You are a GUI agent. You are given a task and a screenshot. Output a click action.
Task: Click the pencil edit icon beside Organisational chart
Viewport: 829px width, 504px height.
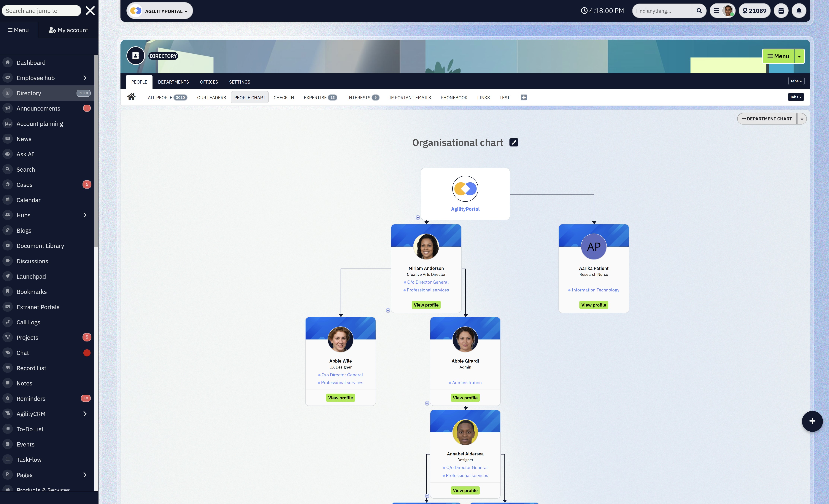click(514, 143)
